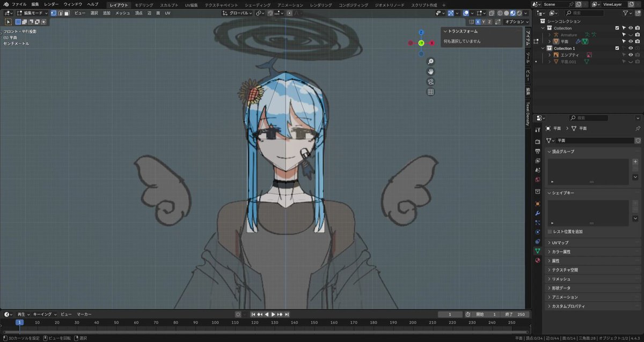Open the オプション dropdown
Viewport: 644px width, 342px height.
coord(516,22)
